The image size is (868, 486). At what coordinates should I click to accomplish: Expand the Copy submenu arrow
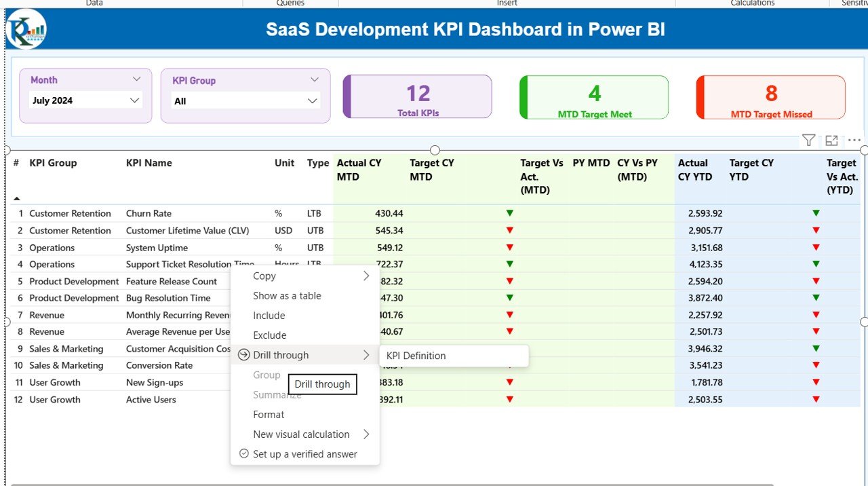pyautogui.click(x=366, y=276)
